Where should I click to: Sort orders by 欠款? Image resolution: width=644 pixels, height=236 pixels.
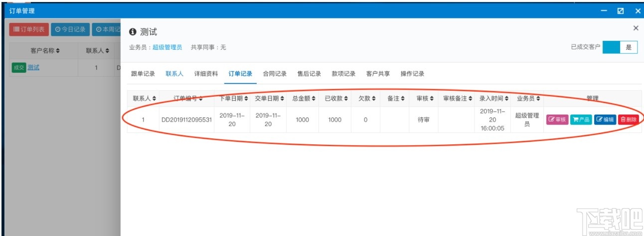tap(367, 99)
